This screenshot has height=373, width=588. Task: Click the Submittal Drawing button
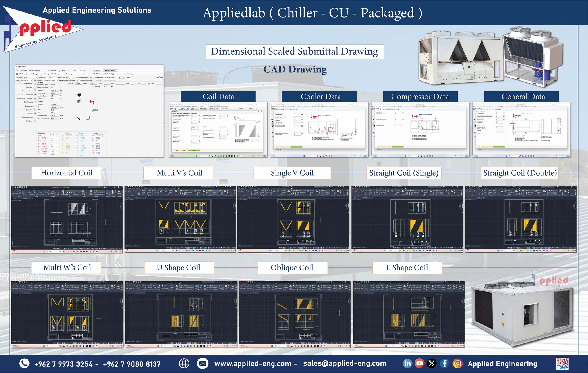point(110,70)
